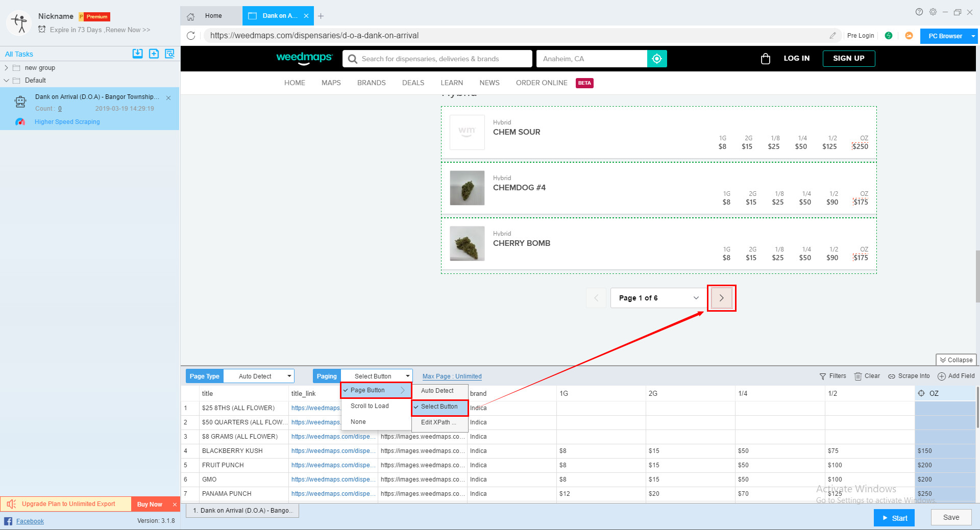980x530 pixels.
Task: Click the Filters funnel icon
Action: [823, 376]
